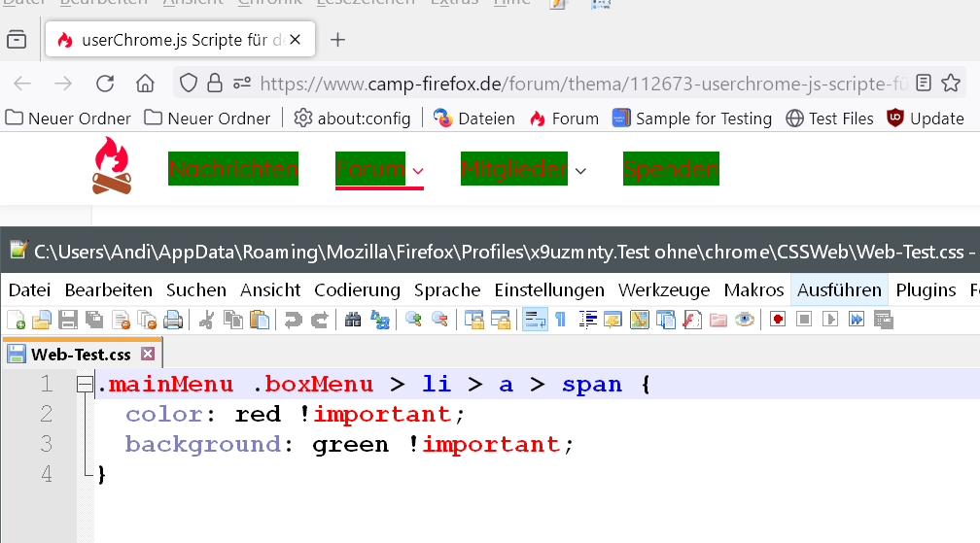Cut selection with the scissors icon
The width and height of the screenshot is (980, 543).
207,321
